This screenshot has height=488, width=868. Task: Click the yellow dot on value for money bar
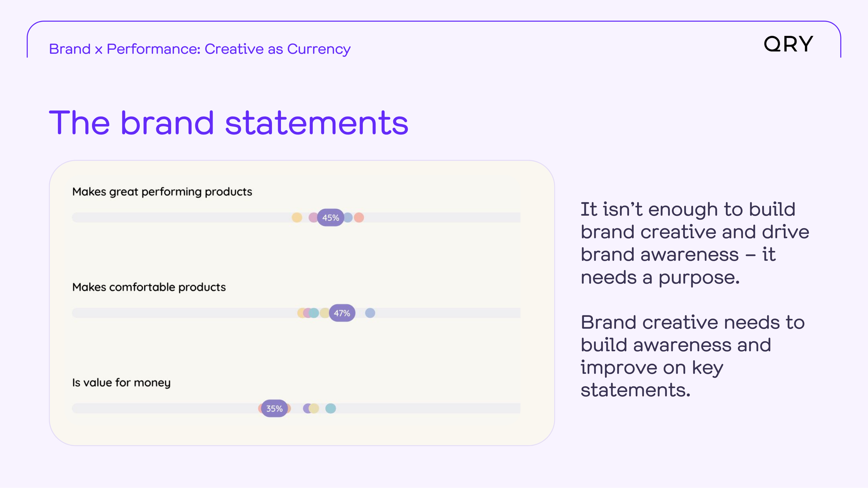point(314,408)
